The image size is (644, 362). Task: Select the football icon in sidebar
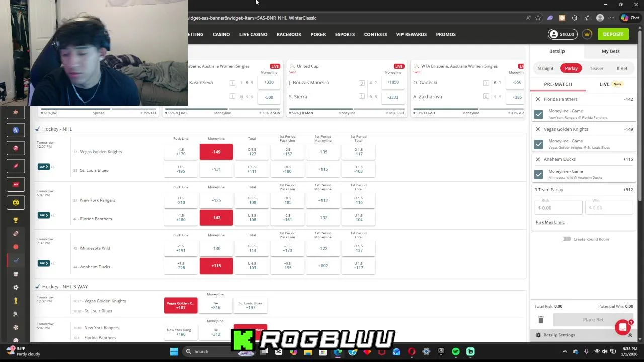(16, 233)
